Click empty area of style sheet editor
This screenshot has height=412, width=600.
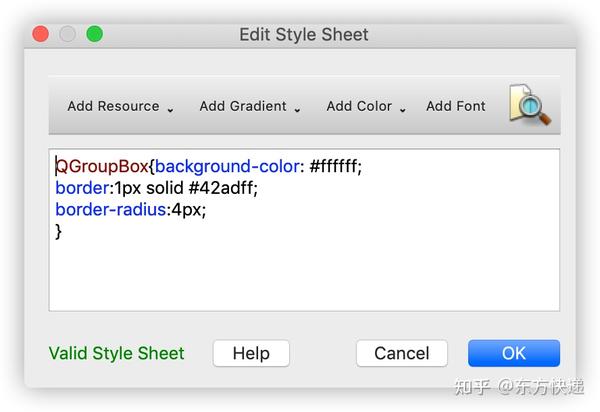click(300, 275)
